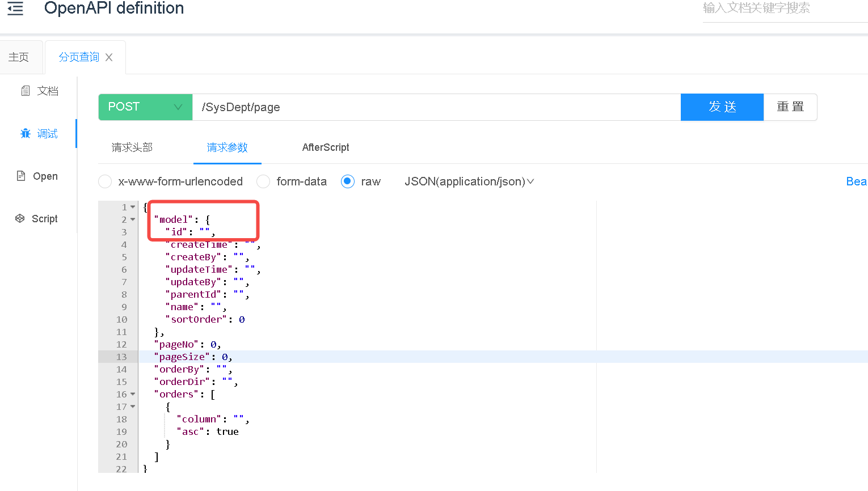The image size is (868, 491).
Task: Collapse the orders array fold arrow on line 16
Action: coord(133,394)
